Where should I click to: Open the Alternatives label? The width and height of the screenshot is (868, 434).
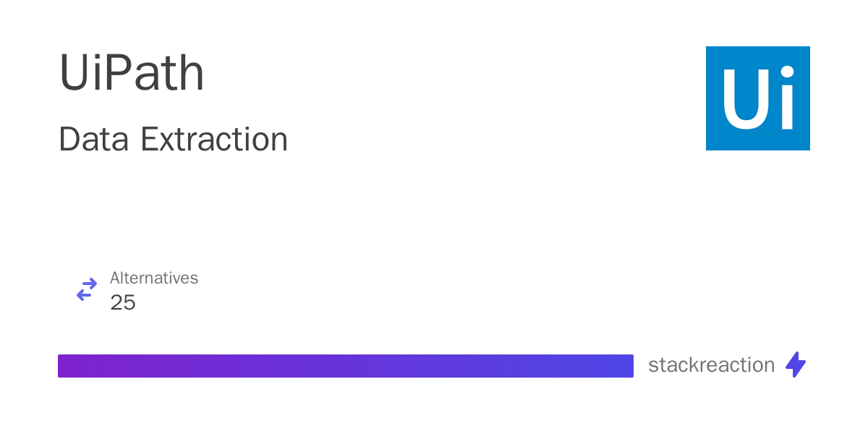coord(154,278)
